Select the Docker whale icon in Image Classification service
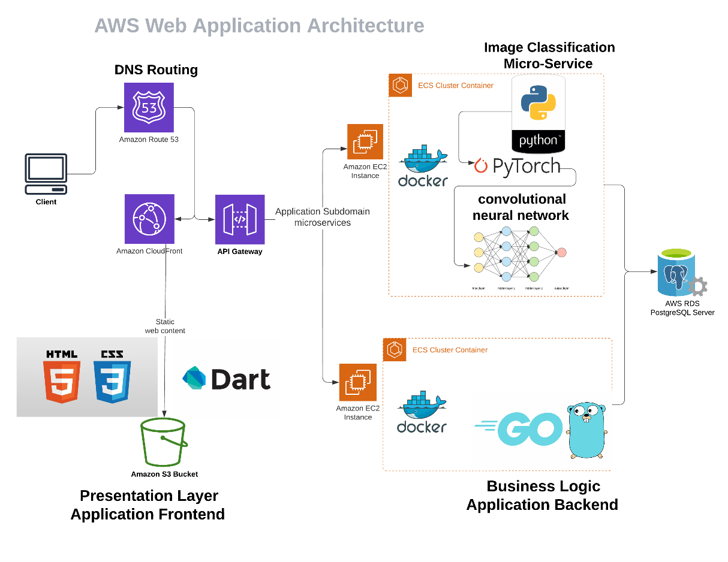The width and height of the screenshot is (728, 562). tap(423, 162)
